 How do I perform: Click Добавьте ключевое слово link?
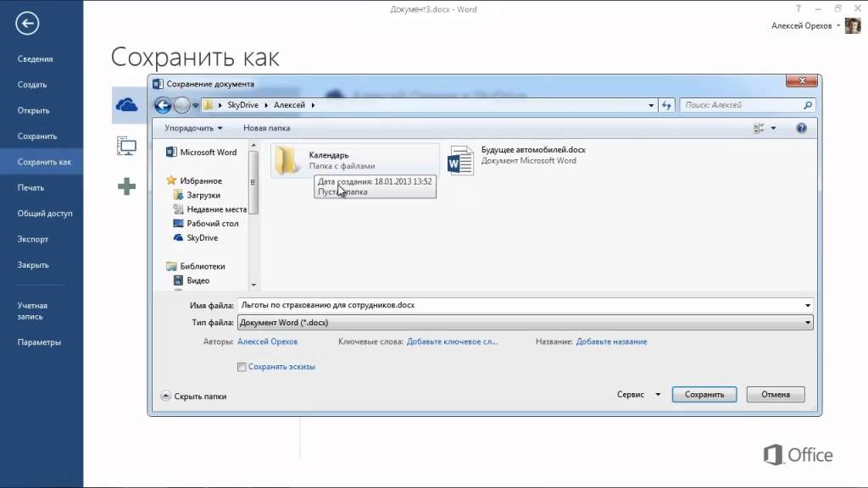(453, 342)
